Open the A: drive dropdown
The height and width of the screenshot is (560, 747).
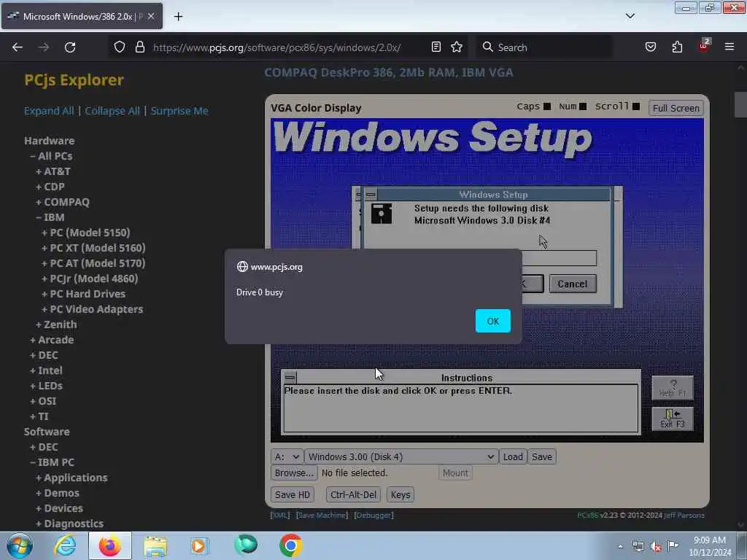coord(286,456)
